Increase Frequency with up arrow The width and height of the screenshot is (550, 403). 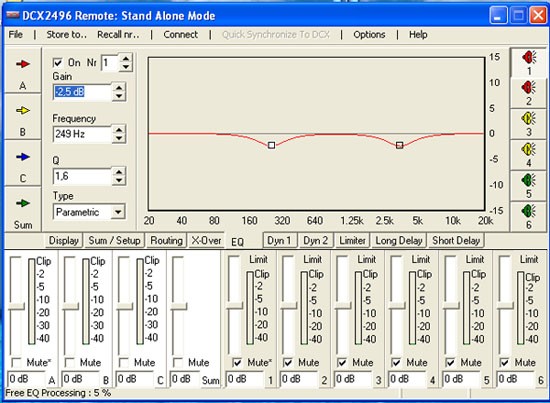(119, 130)
